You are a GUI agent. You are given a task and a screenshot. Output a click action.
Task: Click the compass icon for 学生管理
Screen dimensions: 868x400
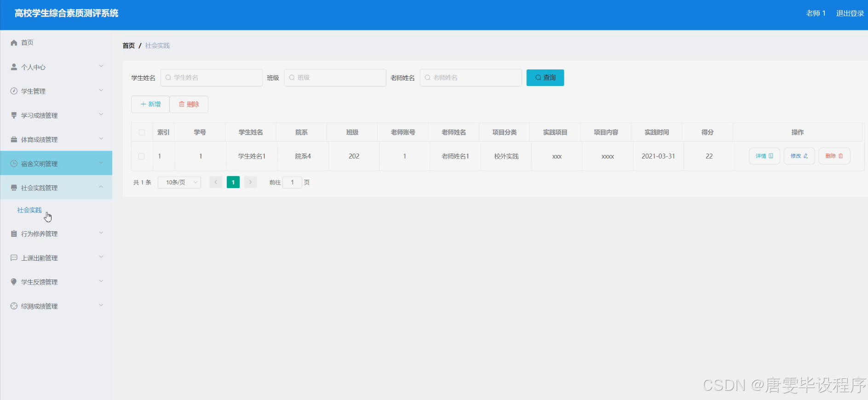tap(14, 91)
